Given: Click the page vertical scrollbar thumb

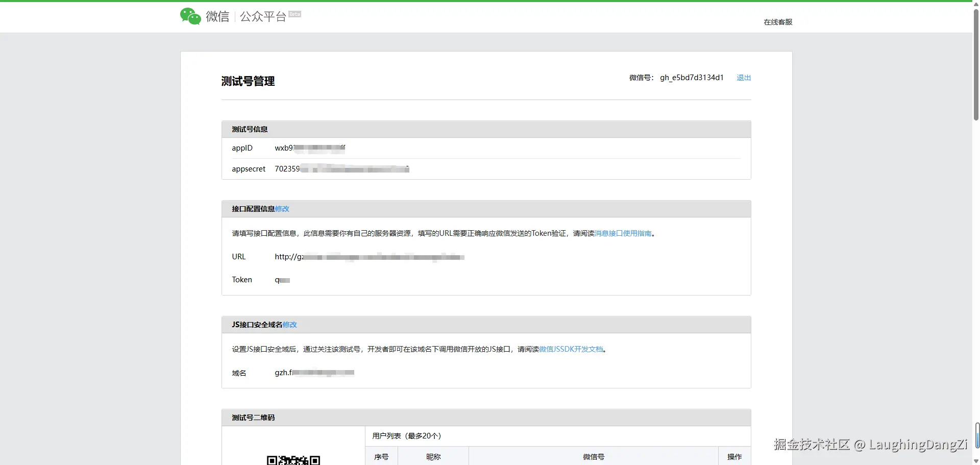Looking at the screenshot, I should point(976,64).
